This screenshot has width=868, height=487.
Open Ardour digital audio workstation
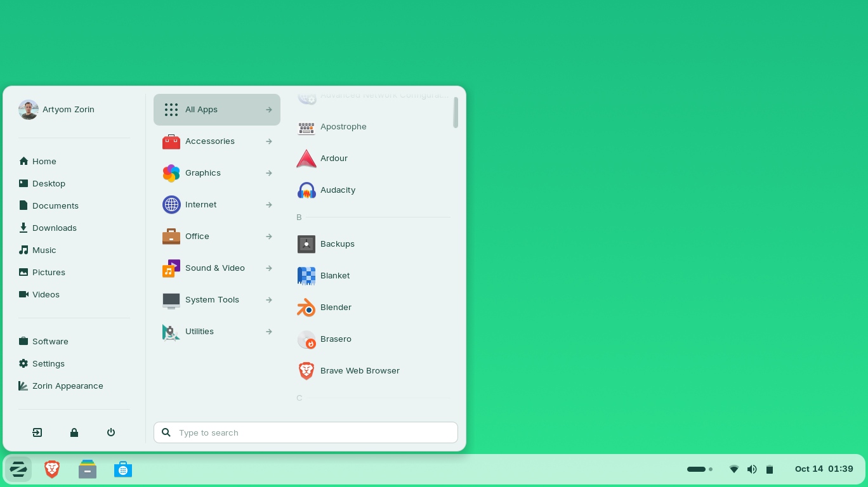(334, 158)
